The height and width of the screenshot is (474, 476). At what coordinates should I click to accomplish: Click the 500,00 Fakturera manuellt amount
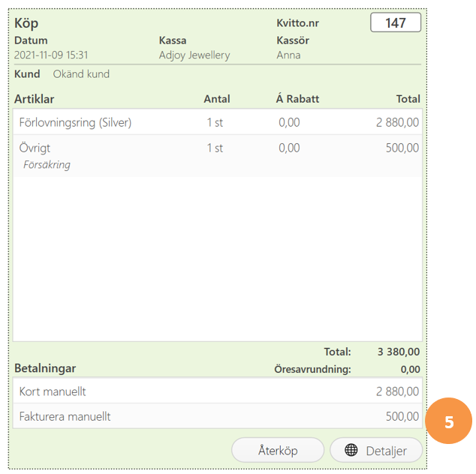coord(402,416)
